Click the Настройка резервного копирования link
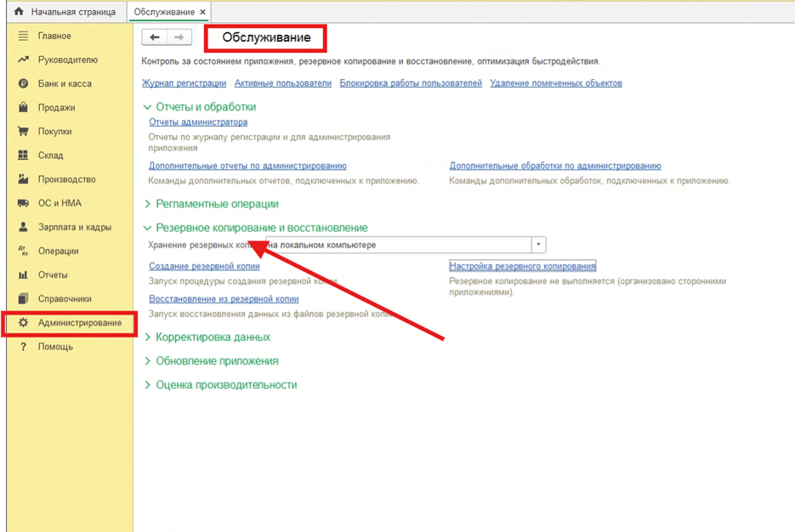The width and height of the screenshot is (795, 532). coord(522,266)
